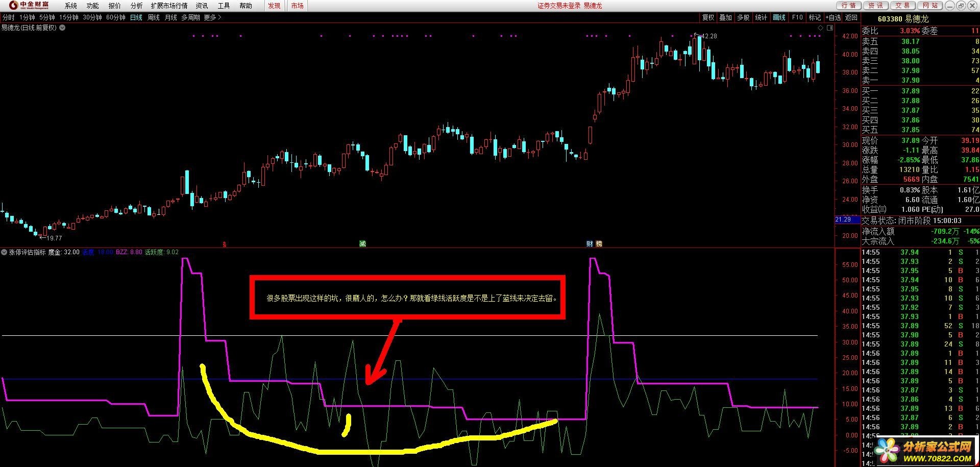Restore the application window
The image size is (980, 467).
[960, 5]
